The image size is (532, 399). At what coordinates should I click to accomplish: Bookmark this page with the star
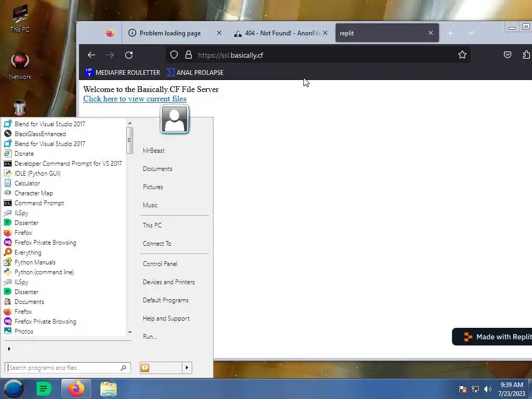[462, 55]
